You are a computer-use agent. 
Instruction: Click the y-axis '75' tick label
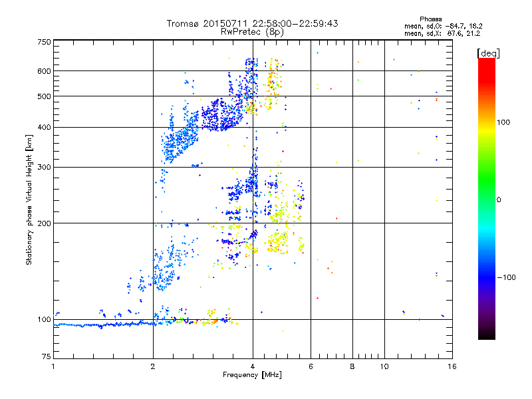[47, 356]
